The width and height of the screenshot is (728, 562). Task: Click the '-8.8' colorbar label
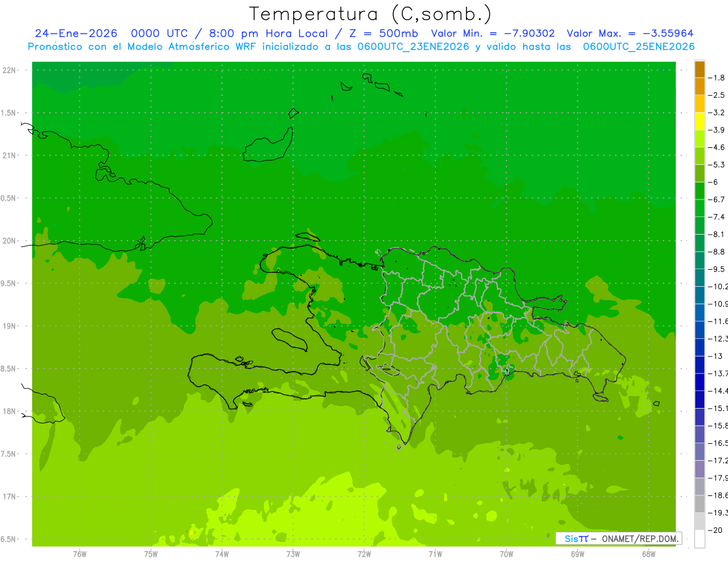point(718,252)
